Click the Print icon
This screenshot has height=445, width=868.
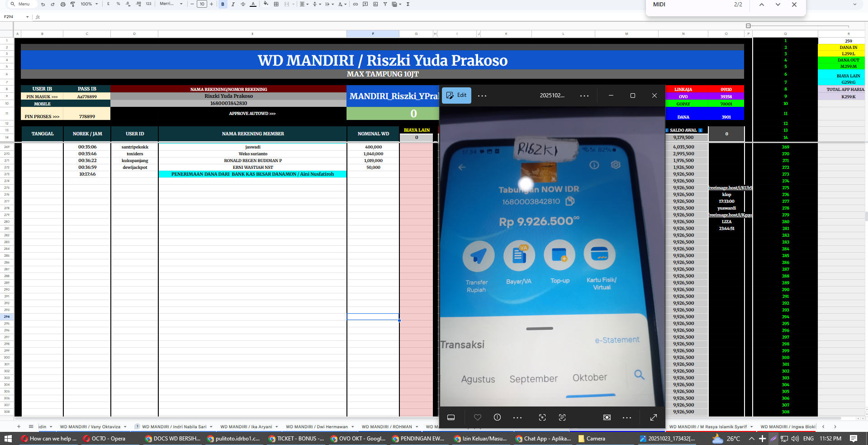click(x=63, y=4)
